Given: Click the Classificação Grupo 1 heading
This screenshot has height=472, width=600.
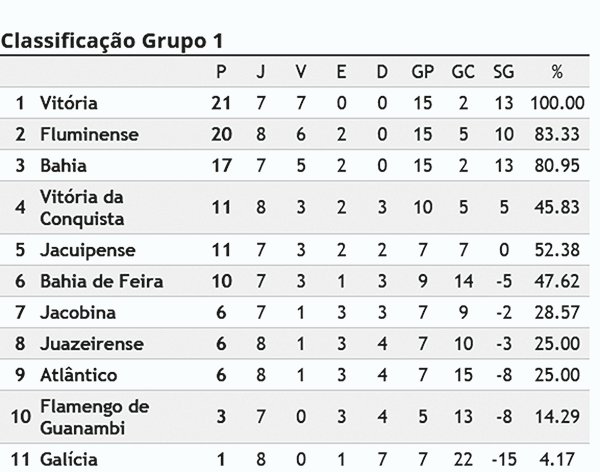Looking at the screenshot, I should point(112,41).
